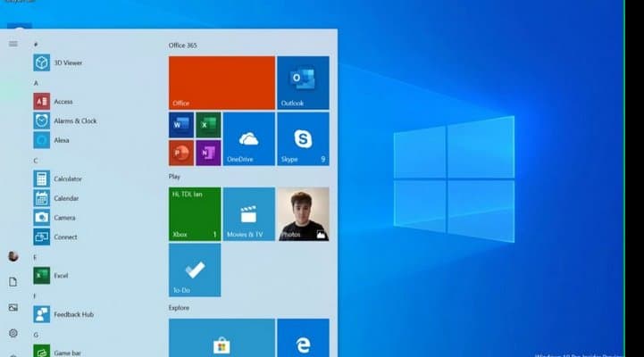Click the Office 365 group heading
The width and height of the screenshot is (644, 357).
pos(182,46)
